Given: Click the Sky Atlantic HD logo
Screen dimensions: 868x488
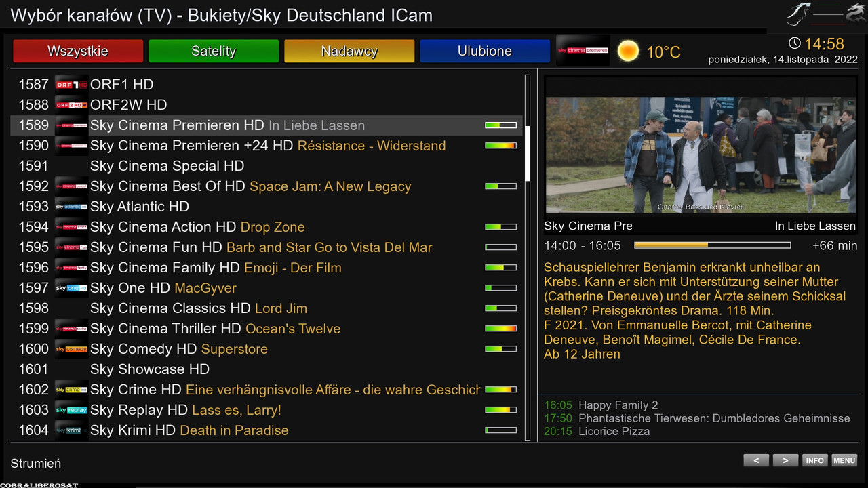Looking at the screenshot, I should pyautogui.click(x=71, y=207).
